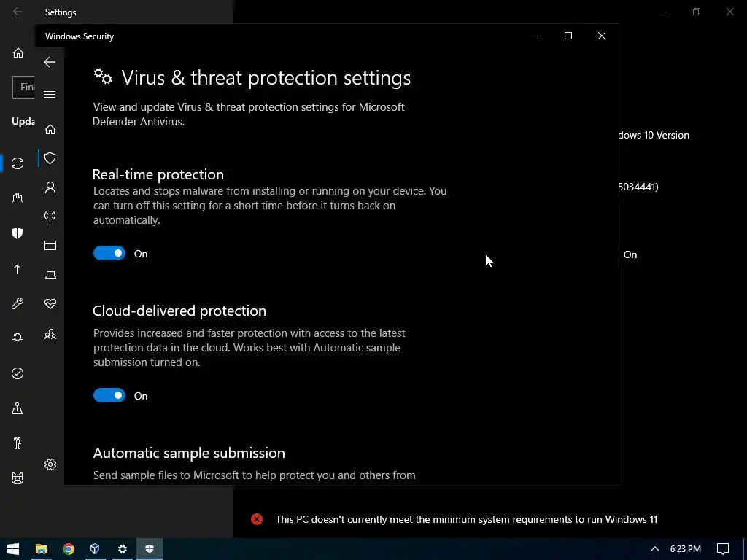This screenshot has height=560, width=747.
Task: Turn off Cloud-delivered protection toggle
Action: click(x=109, y=395)
